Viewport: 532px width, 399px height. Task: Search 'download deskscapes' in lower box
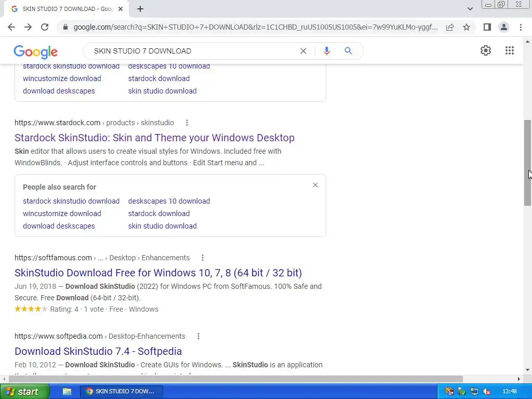tap(59, 226)
